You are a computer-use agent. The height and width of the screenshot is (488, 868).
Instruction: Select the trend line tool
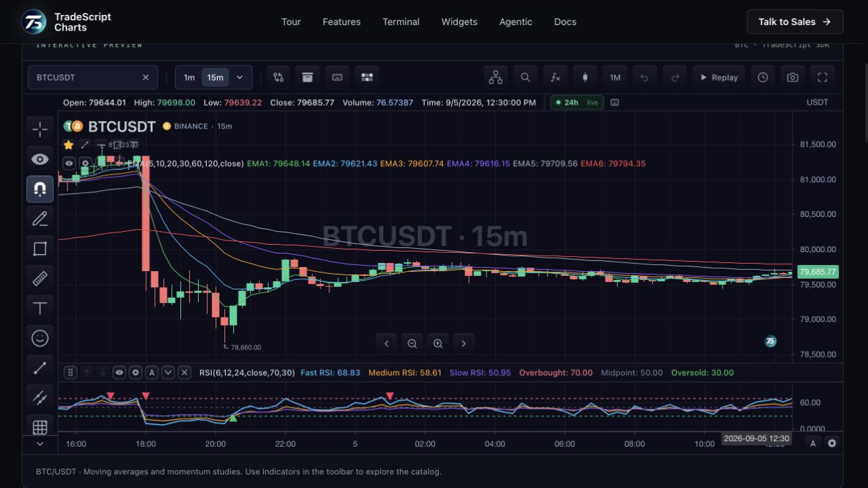tap(40, 368)
